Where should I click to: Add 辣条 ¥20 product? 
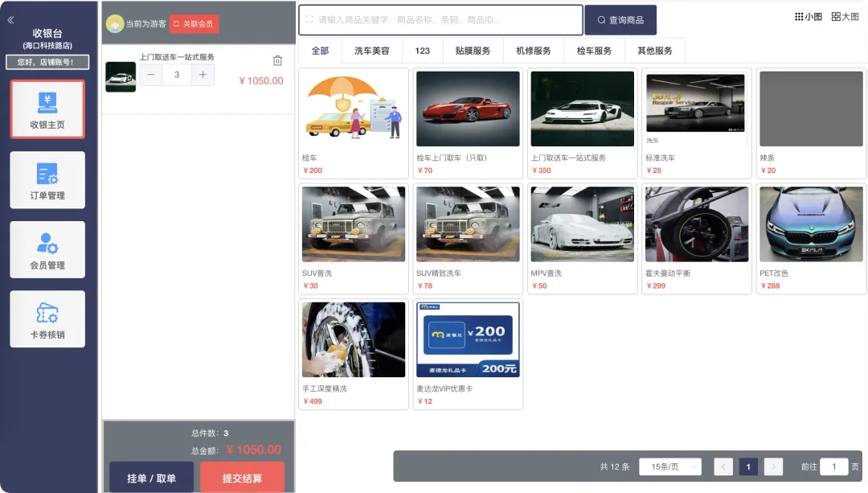click(811, 123)
